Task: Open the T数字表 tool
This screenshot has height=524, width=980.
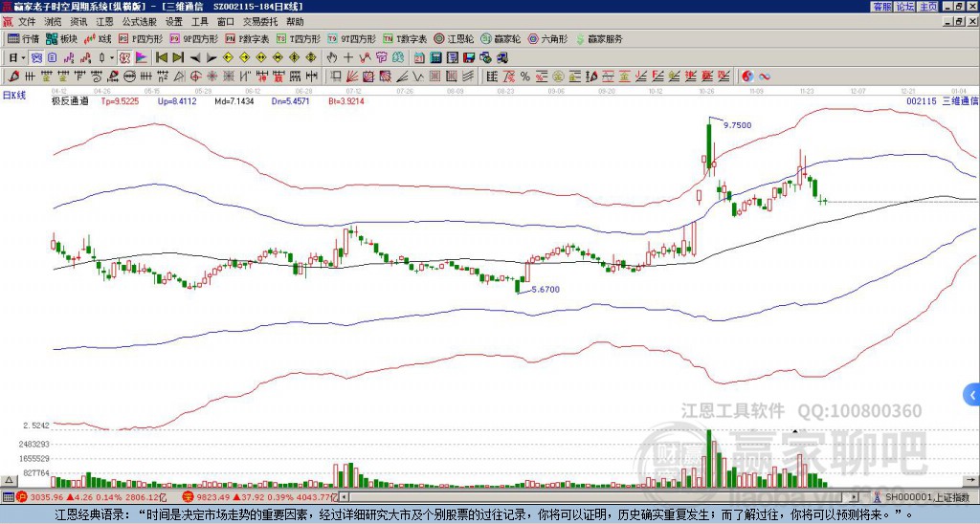Action: [x=406, y=38]
